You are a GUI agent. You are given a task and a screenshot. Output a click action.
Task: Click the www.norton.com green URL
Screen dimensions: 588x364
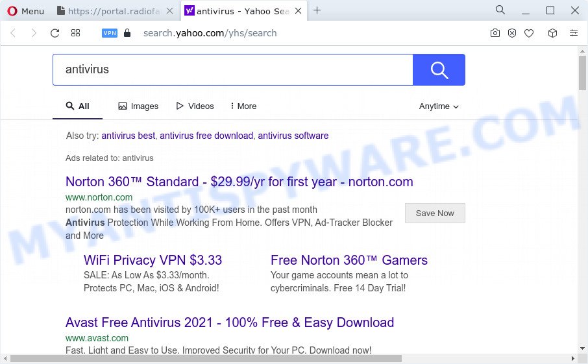coord(99,197)
